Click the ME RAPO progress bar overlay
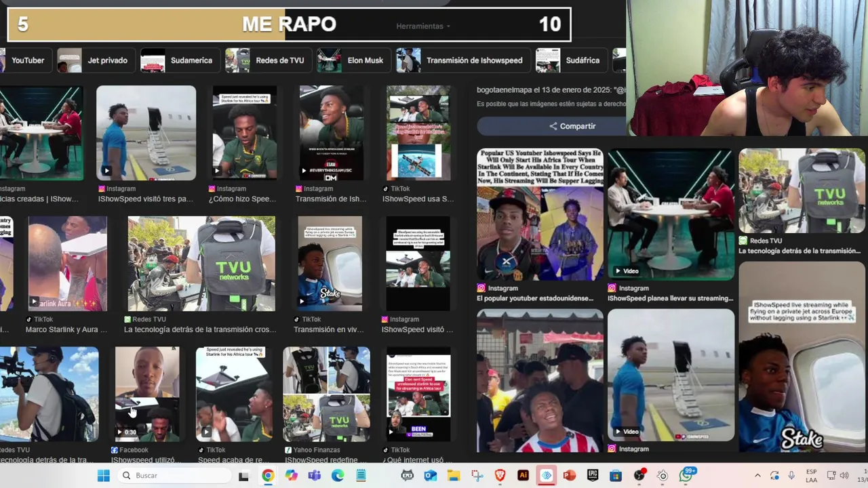 click(290, 24)
